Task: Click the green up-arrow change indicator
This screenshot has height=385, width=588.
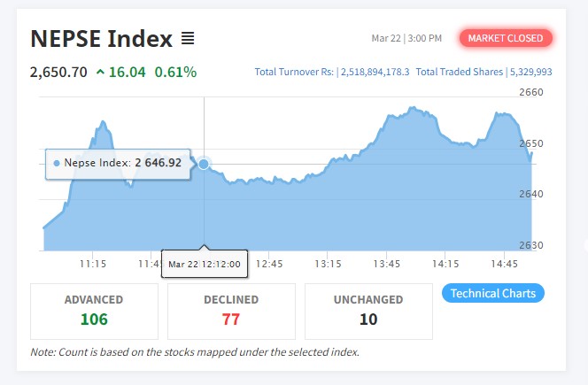Action: coord(100,72)
